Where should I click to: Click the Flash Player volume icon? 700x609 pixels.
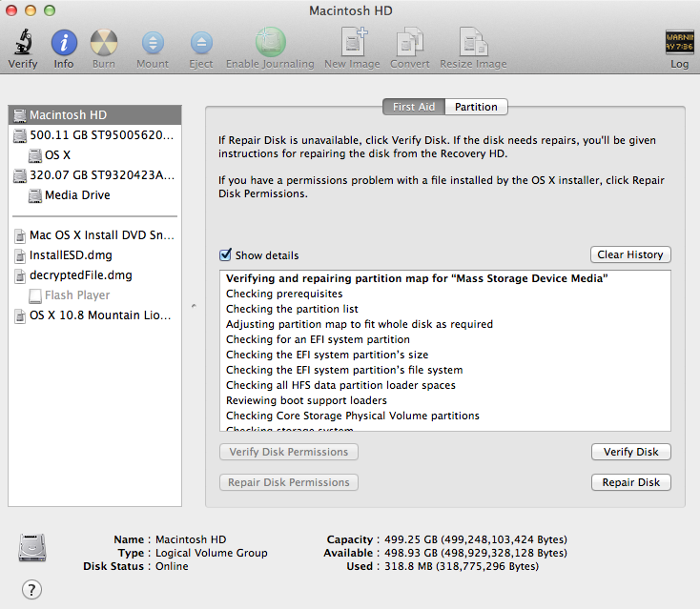coord(35,295)
